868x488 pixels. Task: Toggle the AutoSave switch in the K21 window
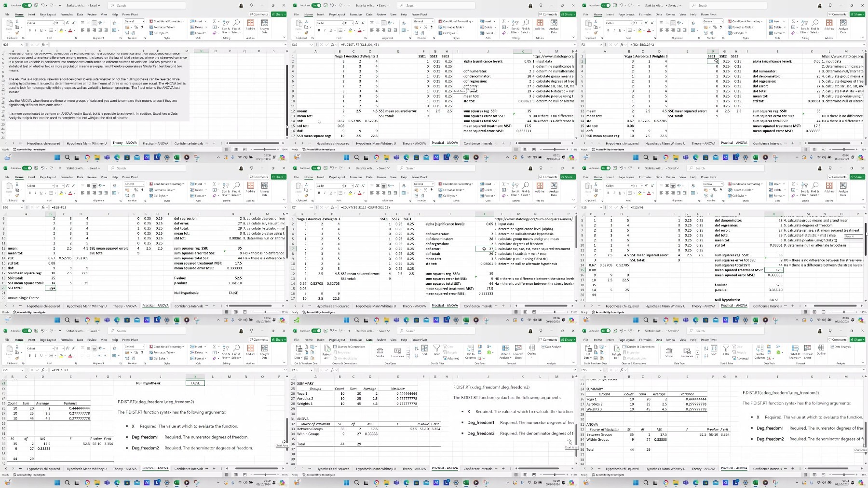(x=27, y=331)
